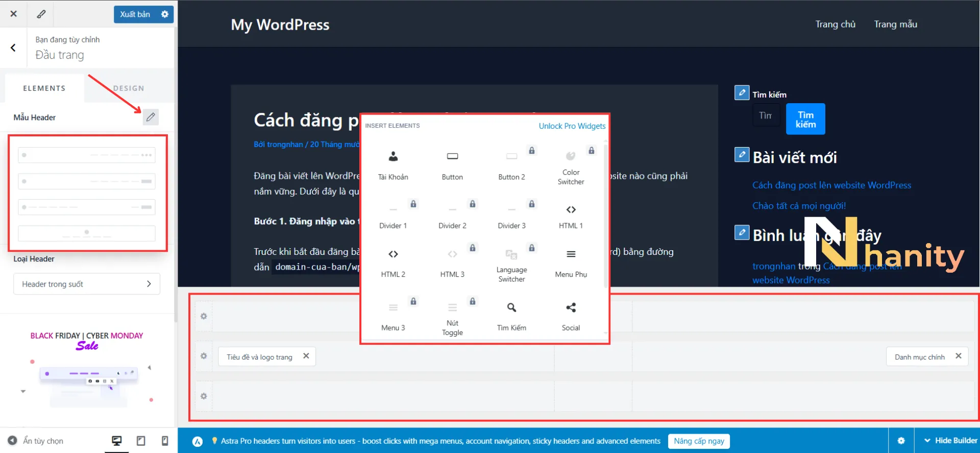980x453 pixels.
Task: Remove the Tiêu đề và logo trang element
Action: [306, 356]
